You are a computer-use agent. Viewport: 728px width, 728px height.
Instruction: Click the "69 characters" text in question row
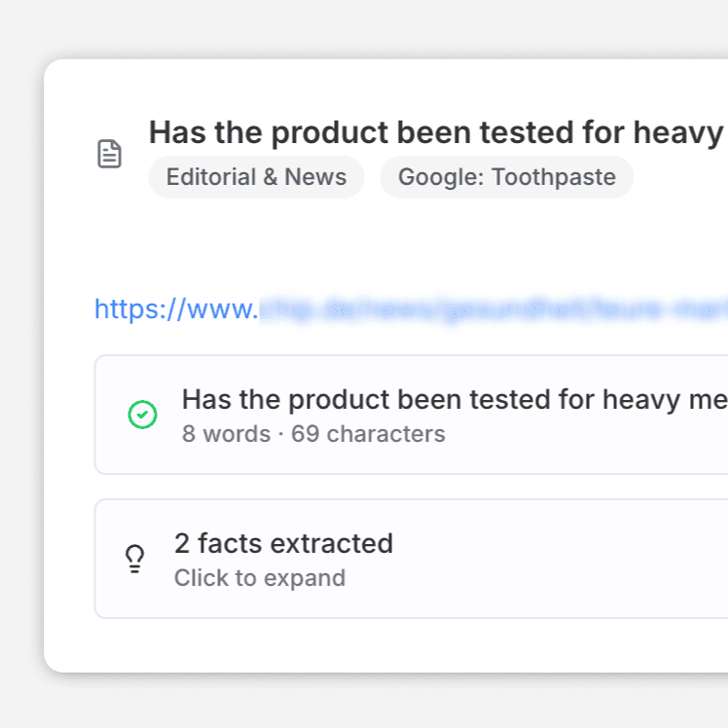click(x=368, y=434)
